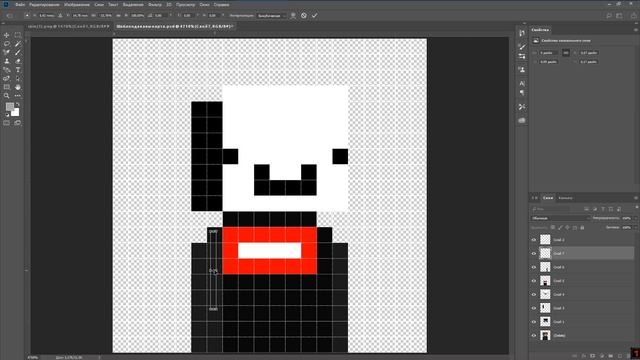Open the Фильтр menu

coord(155,5)
